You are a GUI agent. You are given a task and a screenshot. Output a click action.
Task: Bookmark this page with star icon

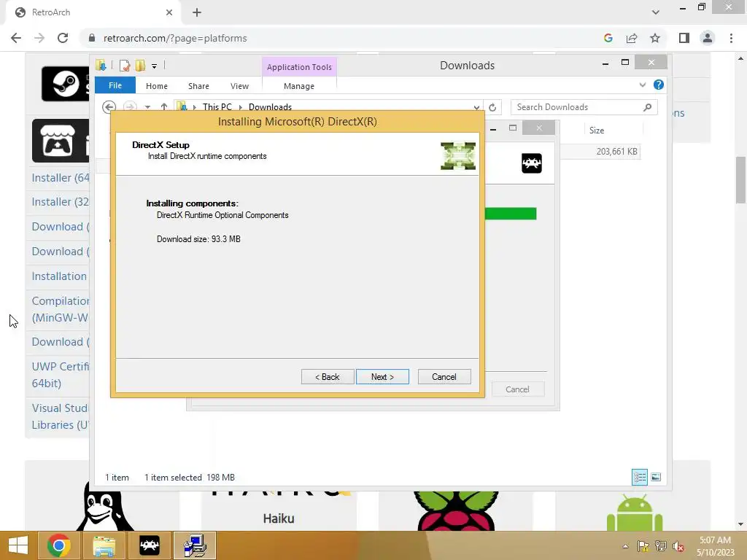point(655,38)
